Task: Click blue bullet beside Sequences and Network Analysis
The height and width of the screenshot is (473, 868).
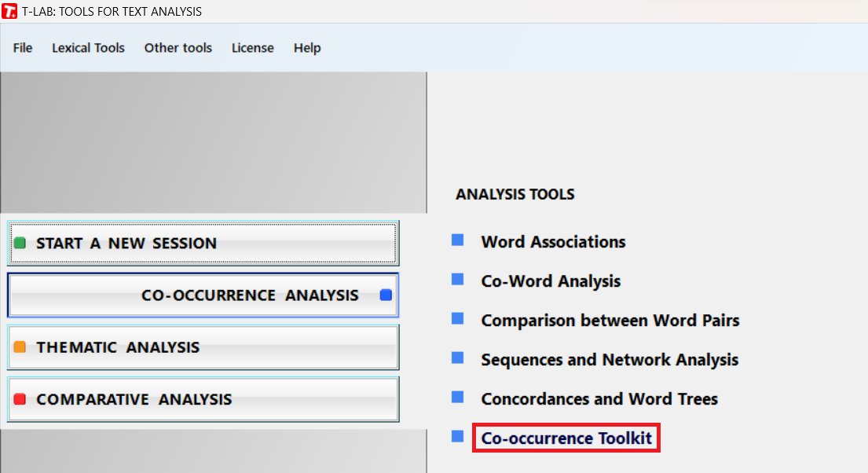Action: pyautogui.click(x=457, y=357)
